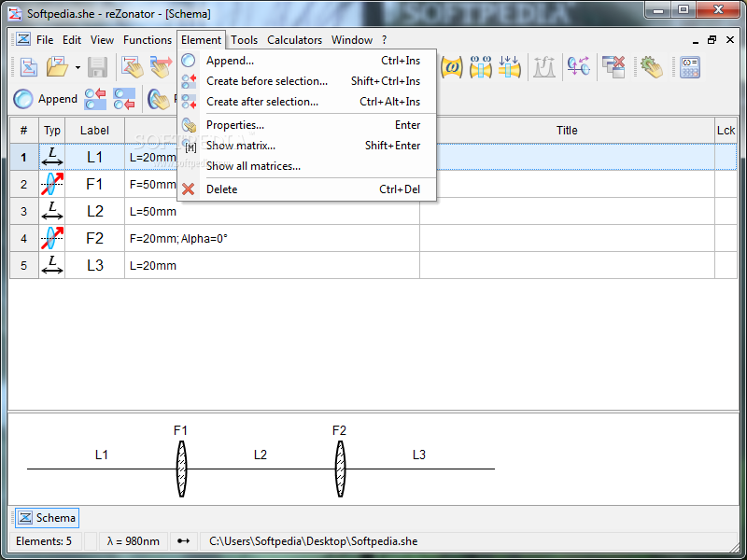Image resolution: width=747 pixels, height=560 pixels.
Task: Click the λ = 980nm status bar entry
Action: point(133,541)
